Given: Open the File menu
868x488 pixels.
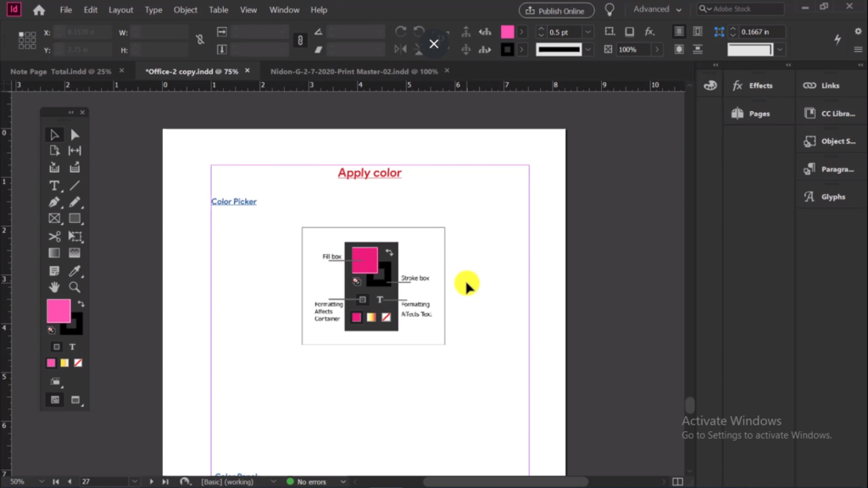Looking at the screenshot, I should pyautogui.click(x=66, y=10).
